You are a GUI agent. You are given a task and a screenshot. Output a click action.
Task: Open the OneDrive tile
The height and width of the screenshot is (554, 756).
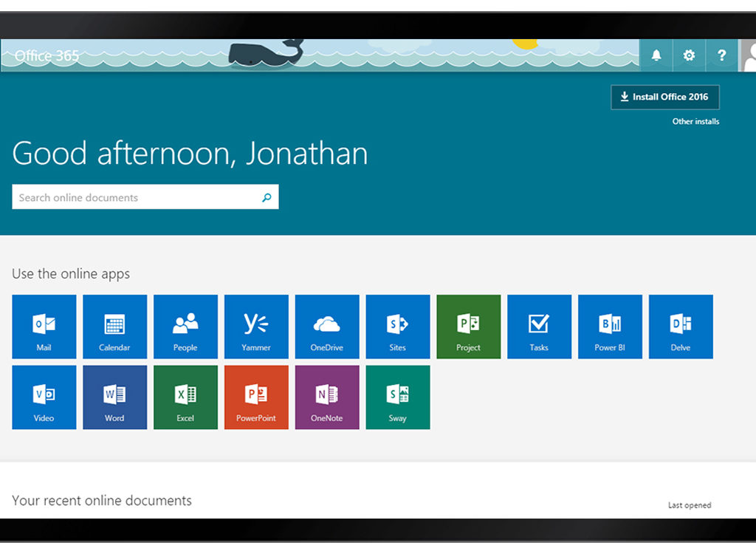pyautogui.click(x=327, y=326)
